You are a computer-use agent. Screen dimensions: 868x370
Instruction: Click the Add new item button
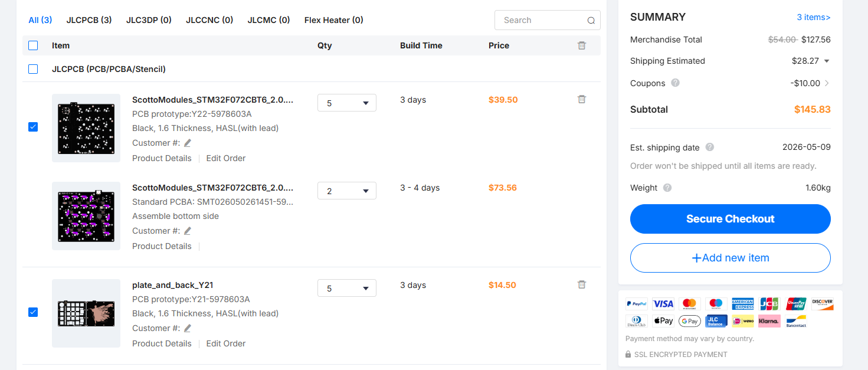pyautogui.click(x=731, y=258)
